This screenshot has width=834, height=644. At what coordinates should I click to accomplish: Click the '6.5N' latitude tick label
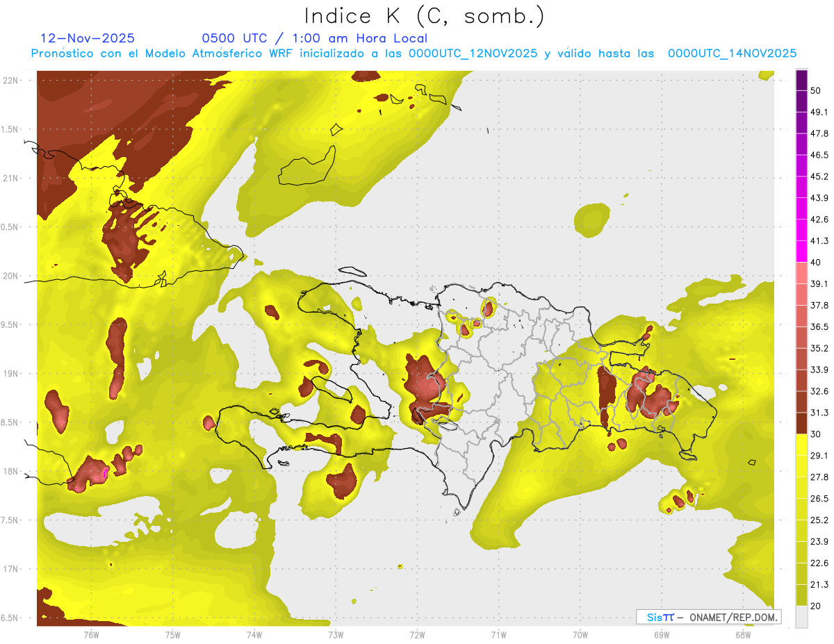[10, 618]
